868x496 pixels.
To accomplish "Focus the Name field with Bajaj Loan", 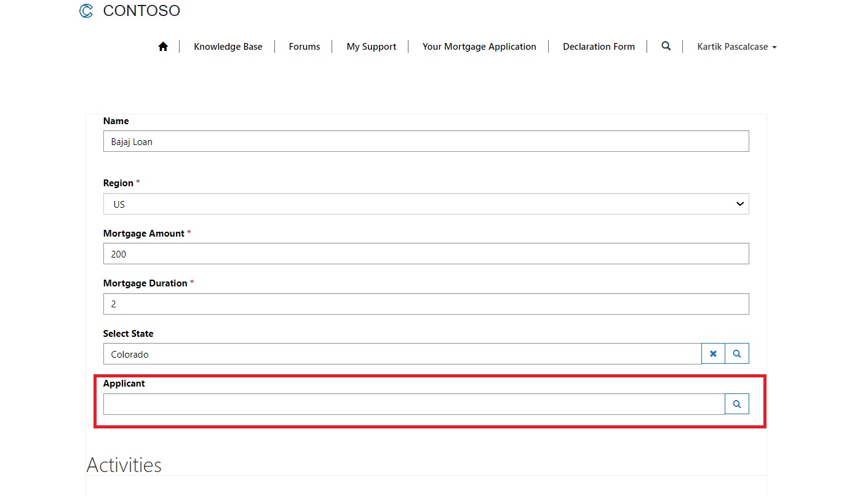I will [x=426, y=141].
